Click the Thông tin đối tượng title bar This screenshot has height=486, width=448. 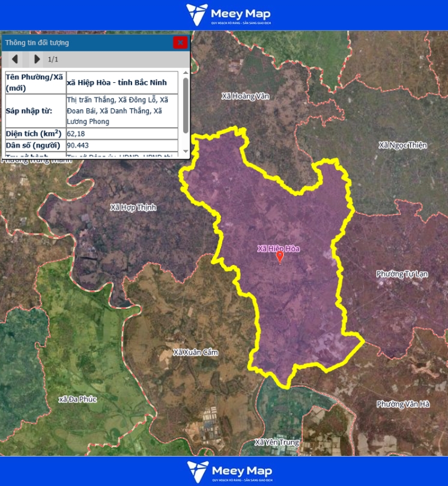pyautogui.click(x=84, y=43)
